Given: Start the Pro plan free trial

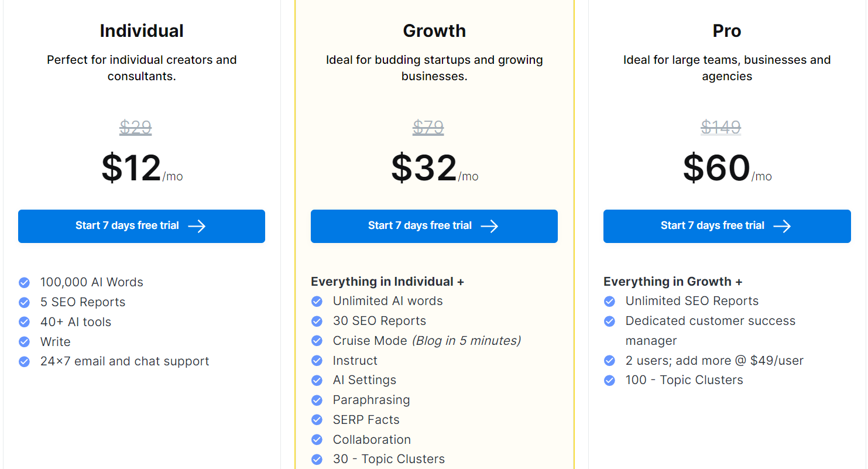Looking at the screenshot, I should pyautogui.click(x=727, y=226).
